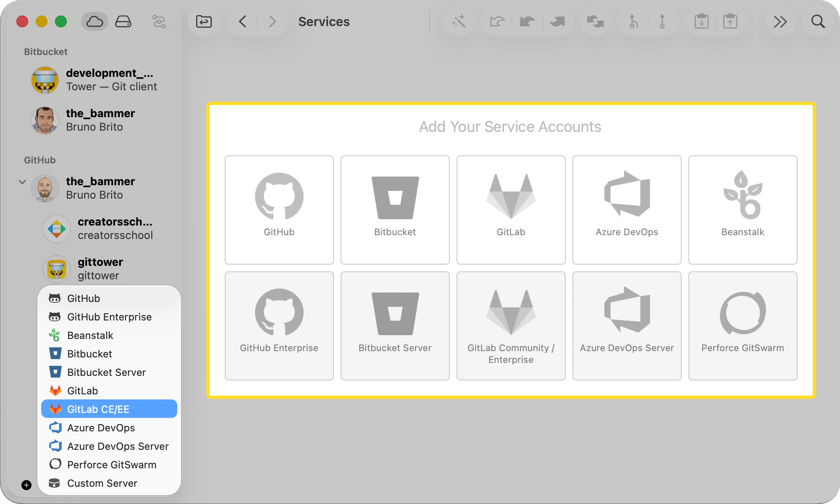Click the quick open folder button
The image size is (840, 504).
(x=204, y=21)
